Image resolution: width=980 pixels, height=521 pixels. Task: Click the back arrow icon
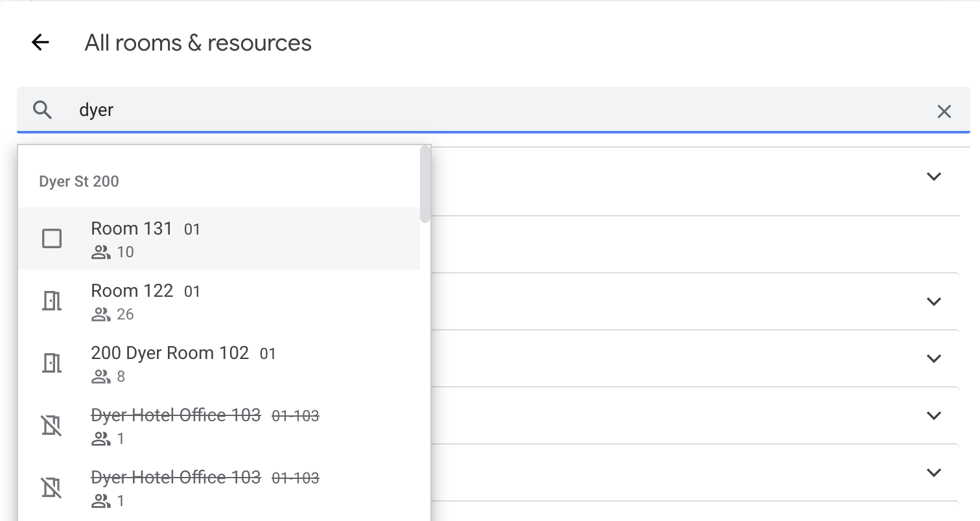point(40,43)
